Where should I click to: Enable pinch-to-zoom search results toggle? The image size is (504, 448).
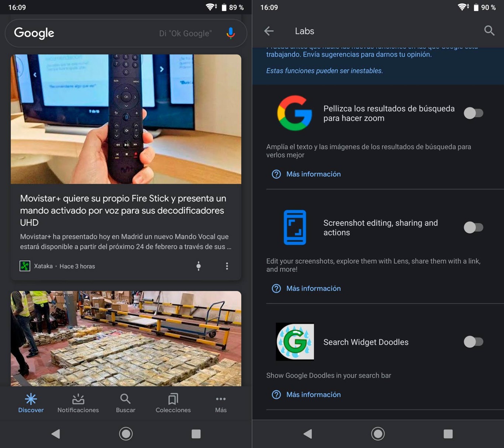(x=473, y=113)
